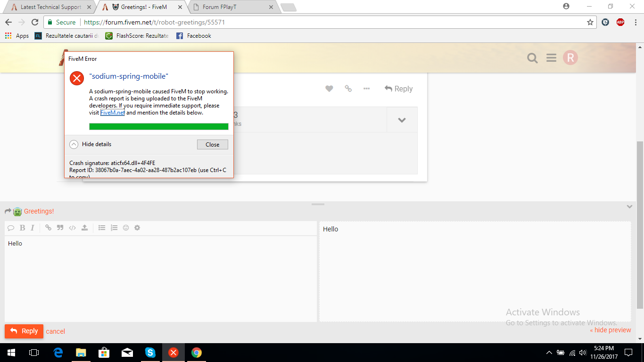The width and height of the screenshot is (644, 362).
Task: Close the Forum FPlayT tab
Action: point(271,7)
